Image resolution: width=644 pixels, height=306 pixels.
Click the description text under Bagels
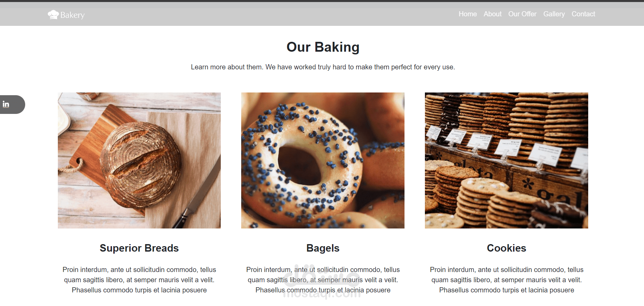pos(323,280)
